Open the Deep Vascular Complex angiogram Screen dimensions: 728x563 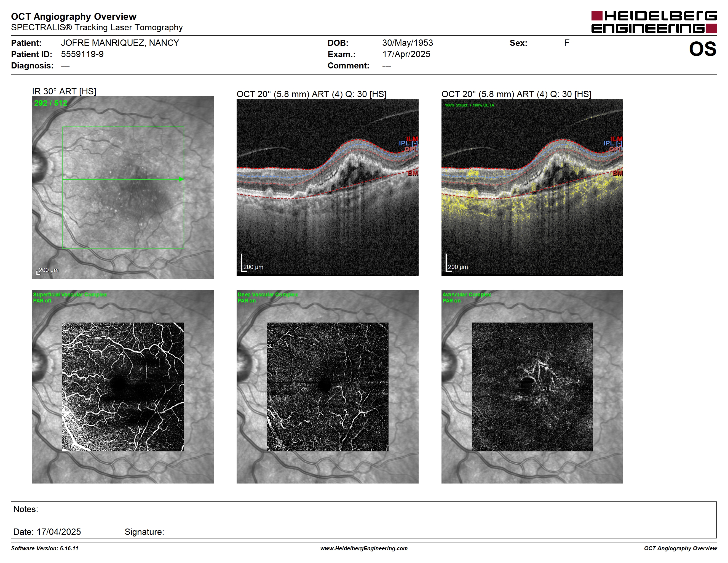(327, 387)
